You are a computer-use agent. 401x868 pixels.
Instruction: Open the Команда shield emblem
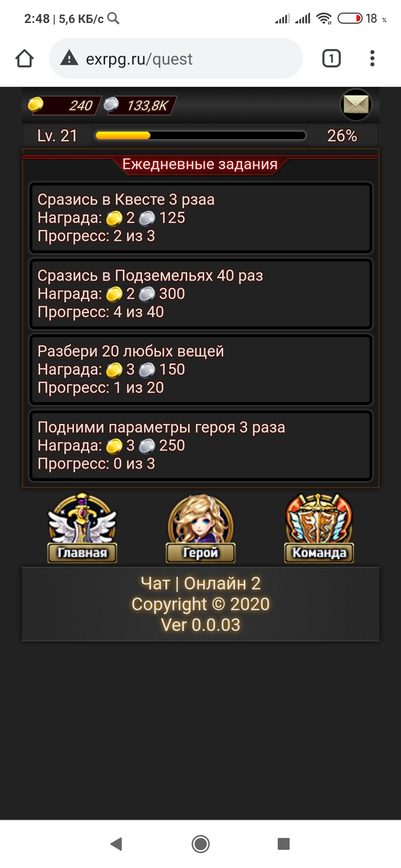(x=319, y=527)
